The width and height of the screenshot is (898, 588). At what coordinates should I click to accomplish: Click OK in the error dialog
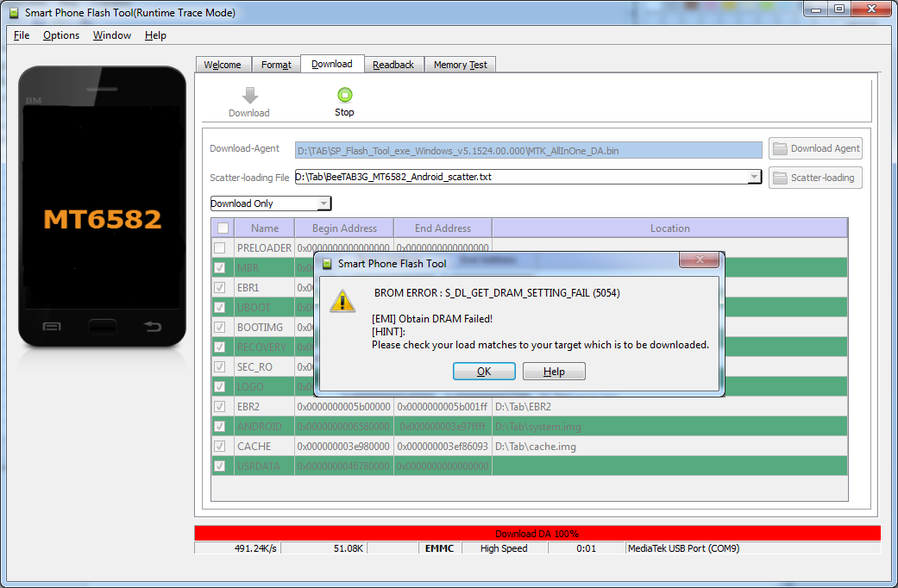click(484, 371)
